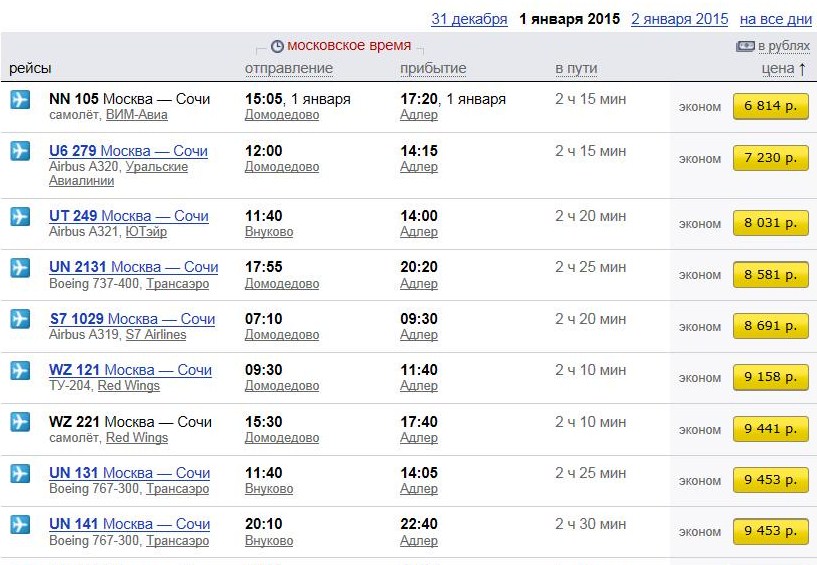The image size is (817, 565).
Task: Click the airplane icon beside flight U6 279
Action: [20, 151]
